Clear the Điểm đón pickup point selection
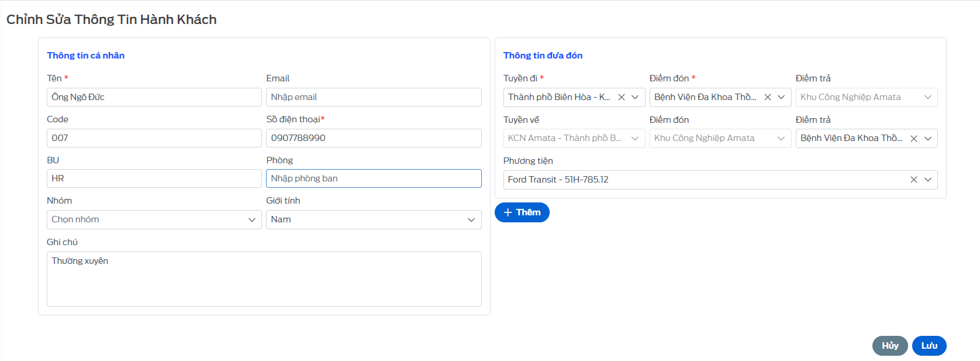980x361 pixels. tap(768, 97)
